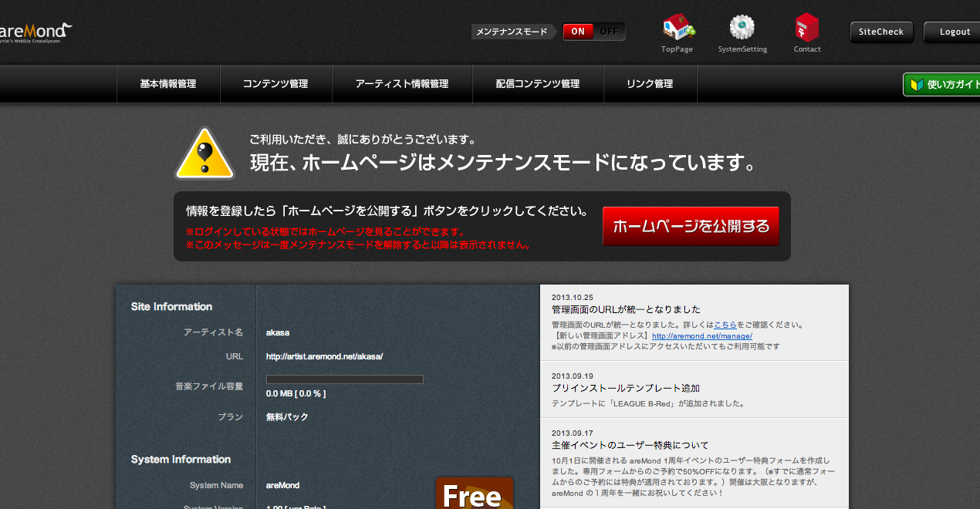The image size is (980, 509).
Task: Click the Logout button
Action: coord(954,32)
